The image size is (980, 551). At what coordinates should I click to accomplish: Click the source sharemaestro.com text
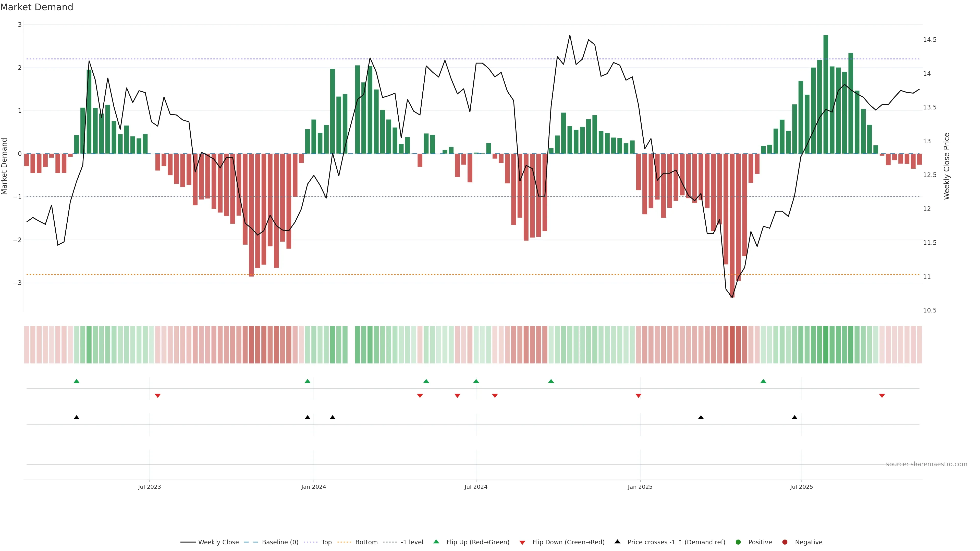click(926, 464)
